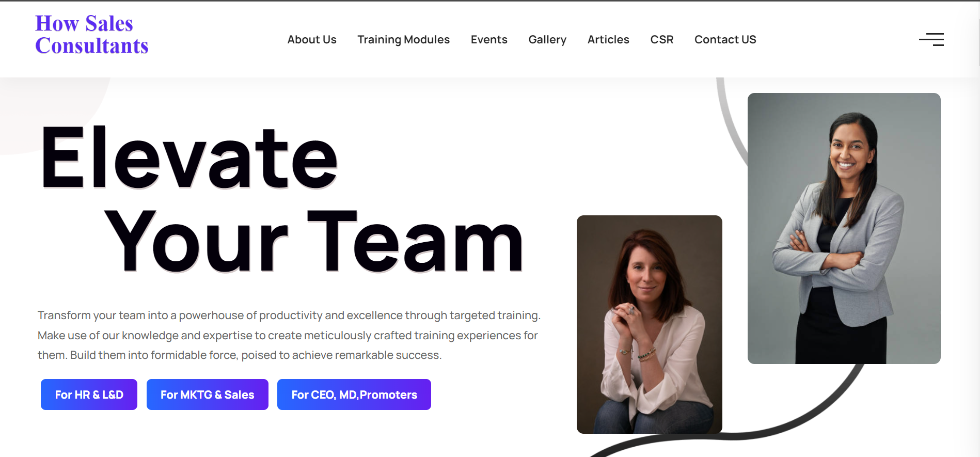Select the For CEO, MD, Promoters button
Viewport: 980px width, 457px height.
click(x=354, y=395)
